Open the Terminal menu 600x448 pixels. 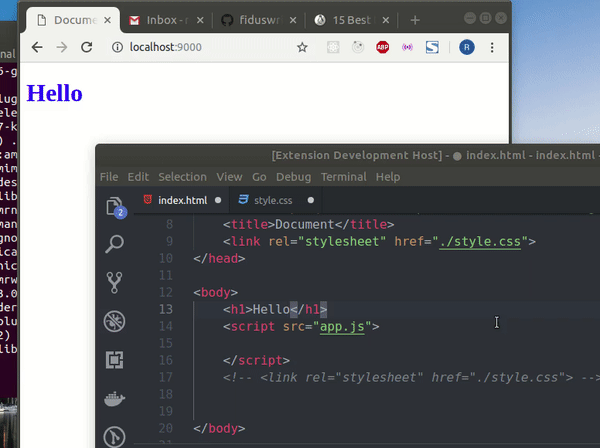click(x=344, y=177)
